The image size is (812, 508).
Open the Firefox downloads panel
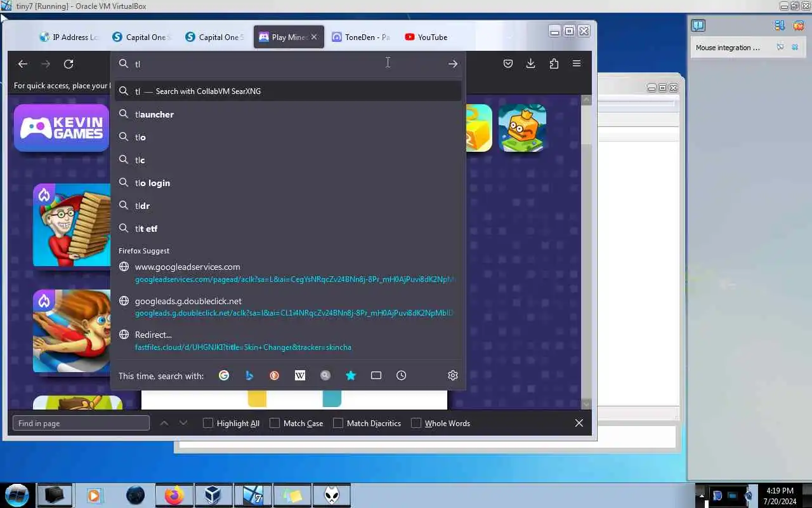coord(531,63)
